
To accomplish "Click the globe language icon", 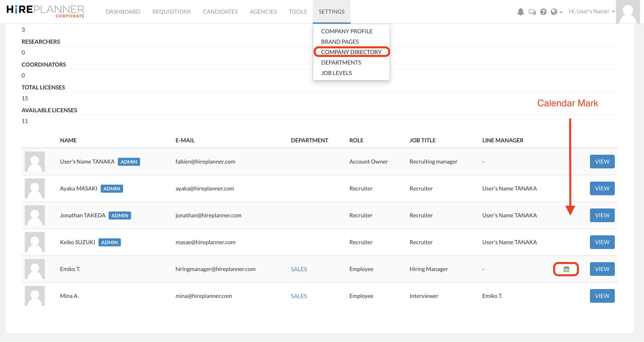I will [554, 12].
